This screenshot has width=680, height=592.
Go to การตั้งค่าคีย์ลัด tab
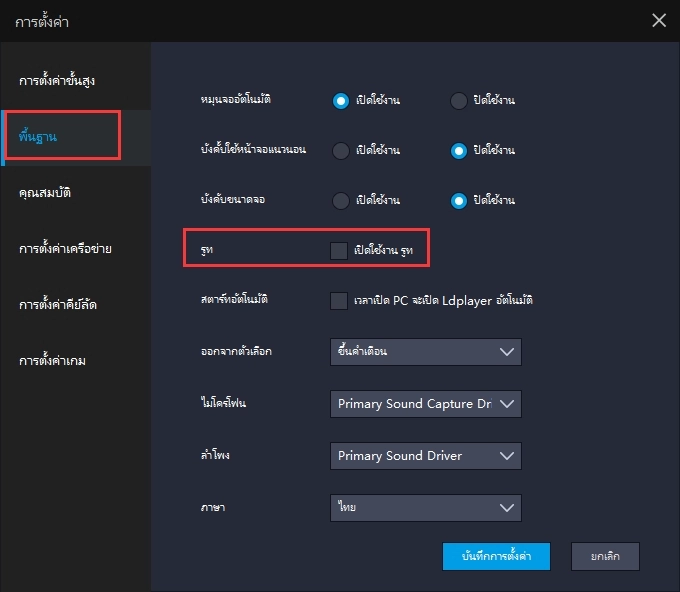tap(63, 304)
